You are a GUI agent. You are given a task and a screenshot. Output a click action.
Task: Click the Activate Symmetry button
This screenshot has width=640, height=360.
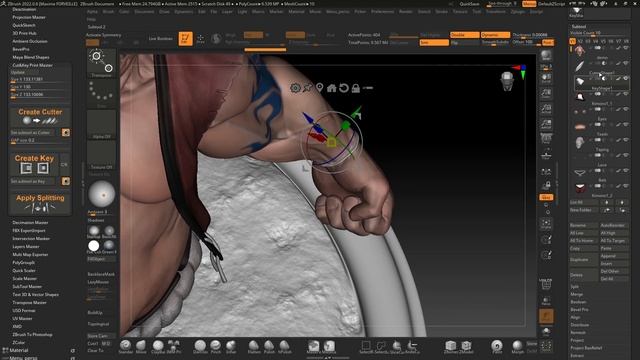tap(103, 35)
